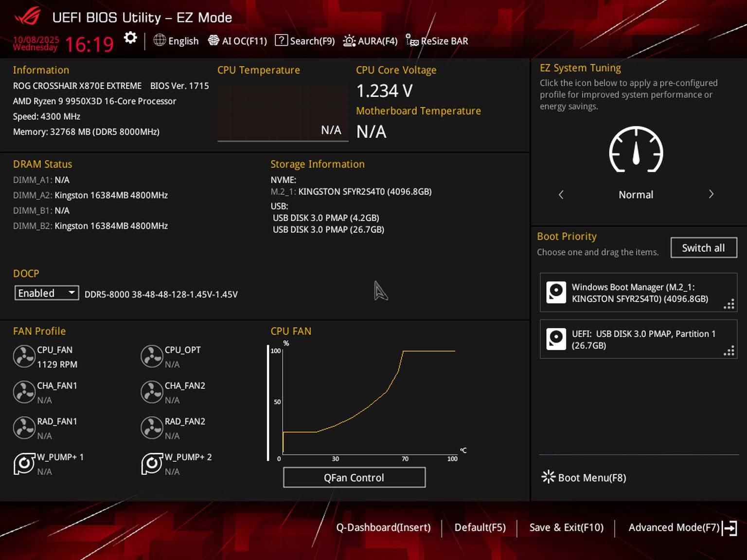Screen dimensions: 747x560
Task: Click the W_PUMP+ 1 pump icon
Action: [24, 464]
